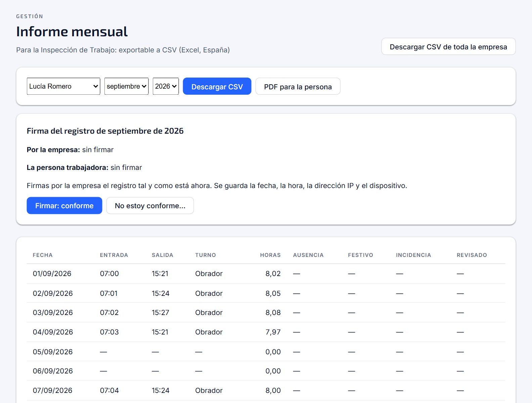Click hours value 8,08 on 03/09/2026

(x=273, y=313)
